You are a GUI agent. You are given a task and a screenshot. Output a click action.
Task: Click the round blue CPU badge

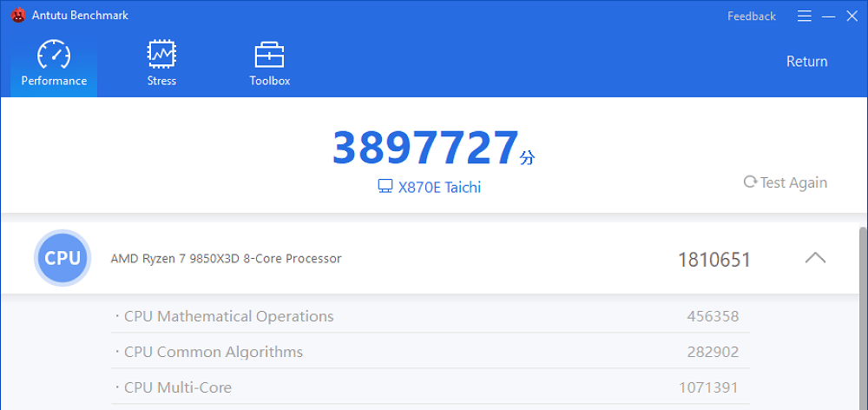[62, 258]
